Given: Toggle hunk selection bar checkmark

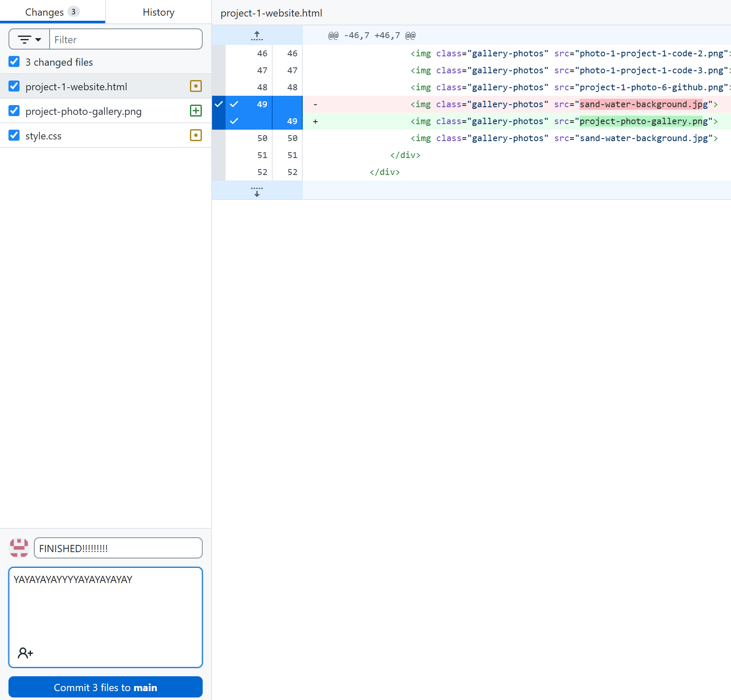Looking at the screenshot, I should click(x=218, y=104).
